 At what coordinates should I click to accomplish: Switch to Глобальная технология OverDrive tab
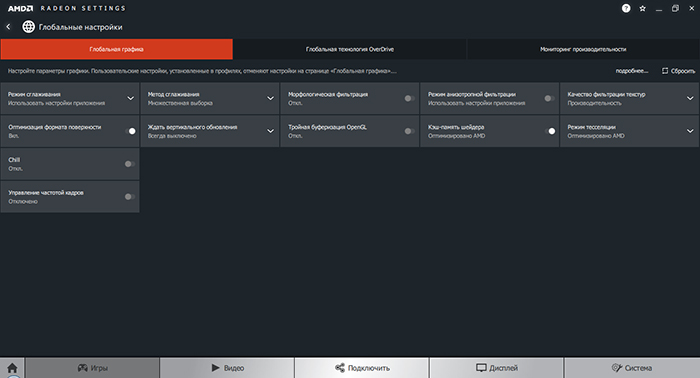coord(350,49)
